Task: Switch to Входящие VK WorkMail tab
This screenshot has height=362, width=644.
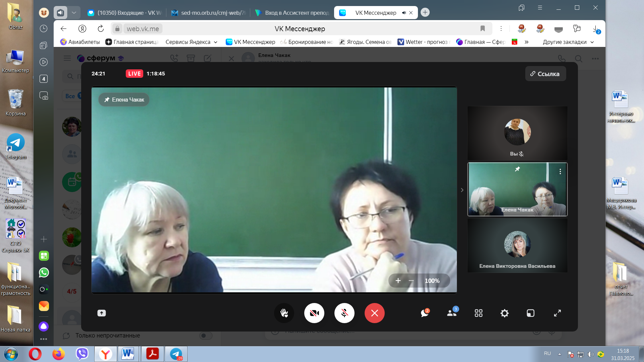Action: pos(125,13)
